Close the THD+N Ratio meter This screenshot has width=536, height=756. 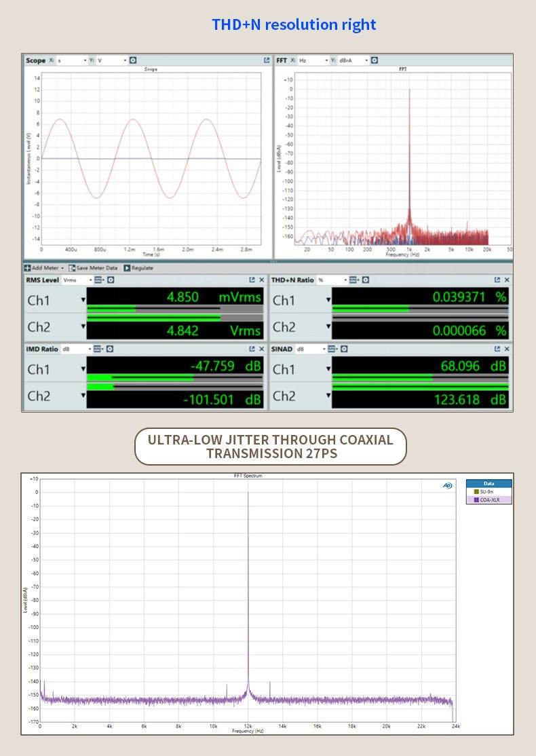point(507,280)
